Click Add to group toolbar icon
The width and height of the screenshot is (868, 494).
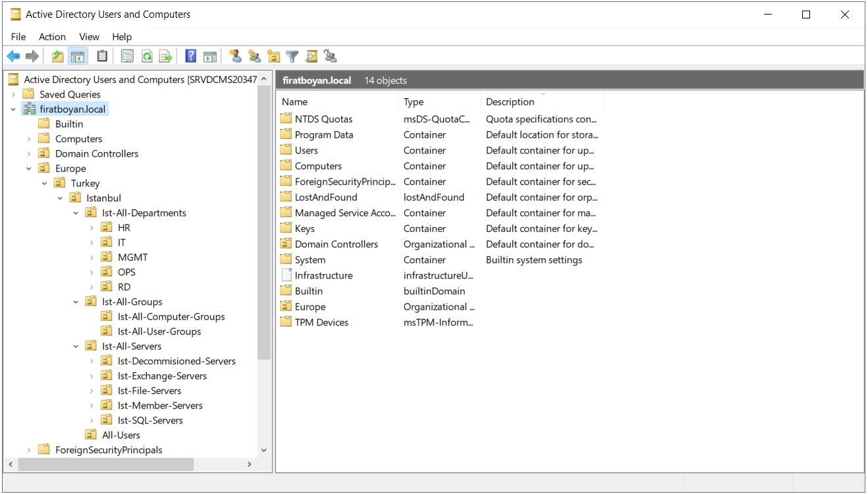331,57
